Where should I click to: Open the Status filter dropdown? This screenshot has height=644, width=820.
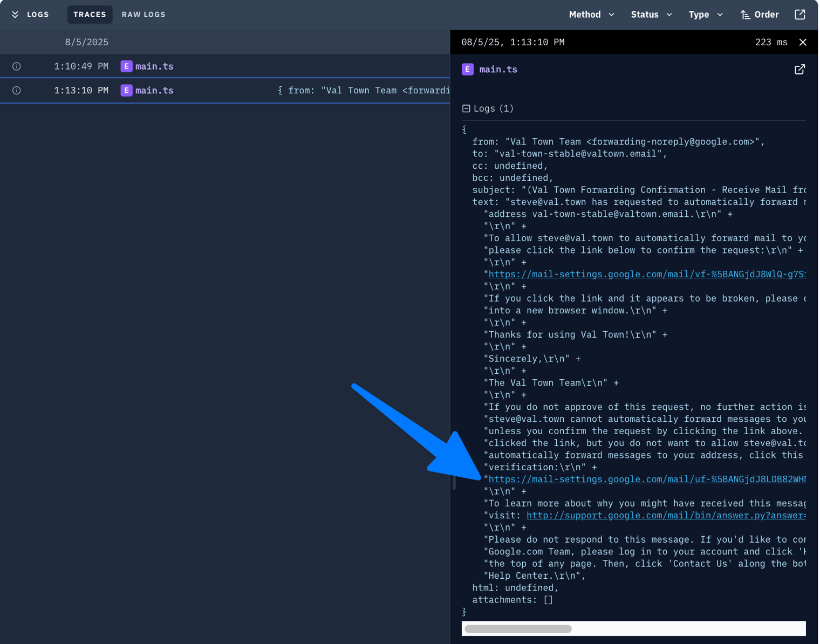click(x=651, y=15)
